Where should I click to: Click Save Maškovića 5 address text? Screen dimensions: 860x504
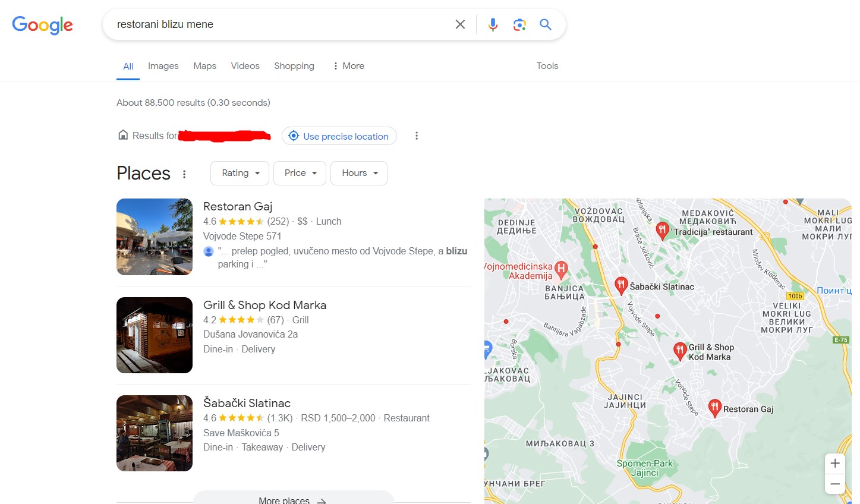(x=241, y=433)
